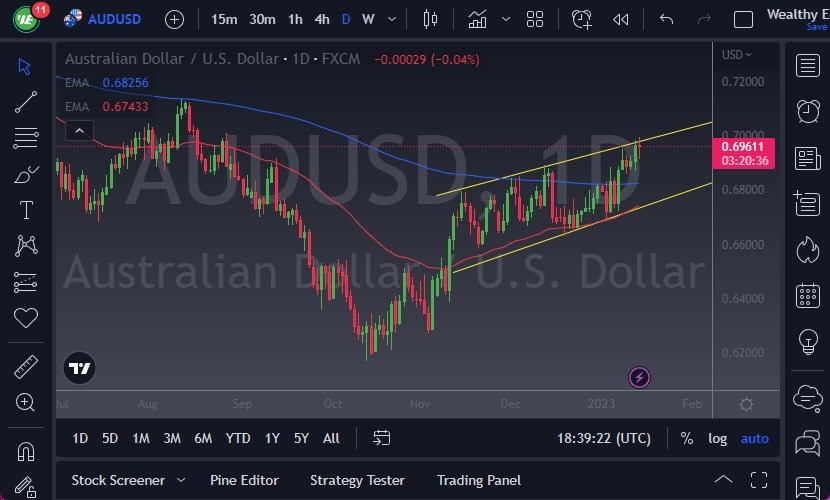830x500 pixels.
Task: Open the Trading Panel tab
Action: (479, 480)
